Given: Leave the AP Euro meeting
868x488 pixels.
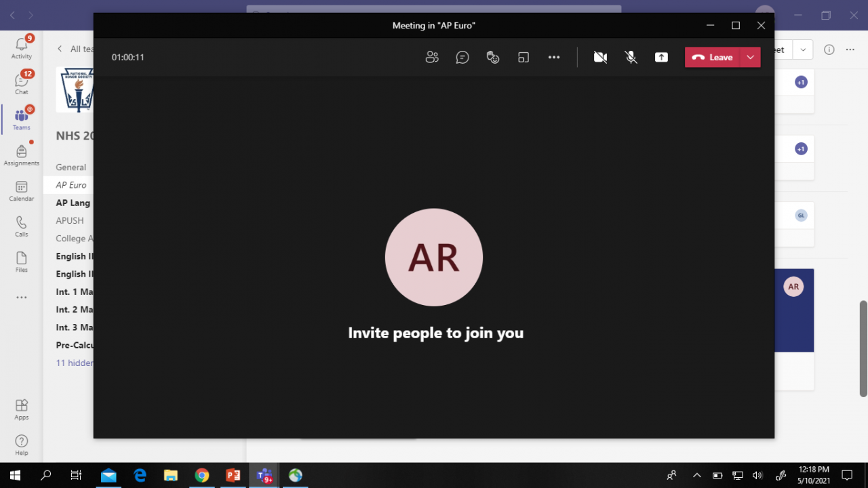Looking at the screenshot, I should pyautogui.click(x=713, y=58).
